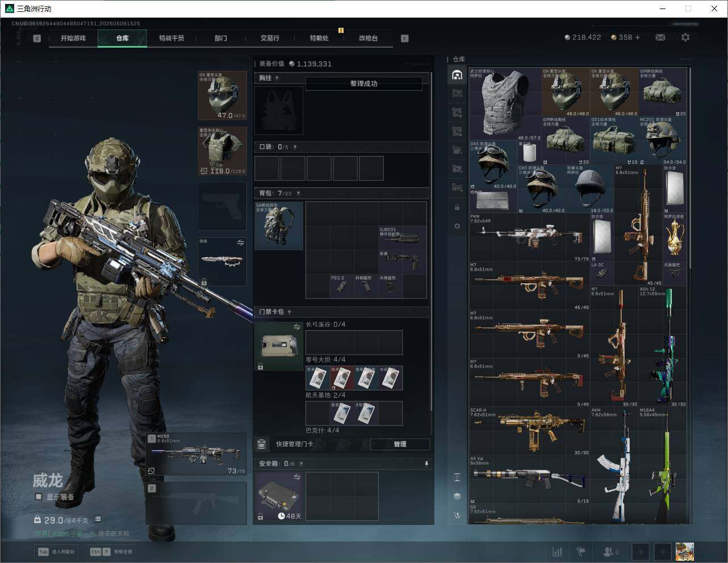Swap the 门禁卡包 keycard case
Image resolution: width=728 pixels, height=563 pixels.
pos(296,327)
